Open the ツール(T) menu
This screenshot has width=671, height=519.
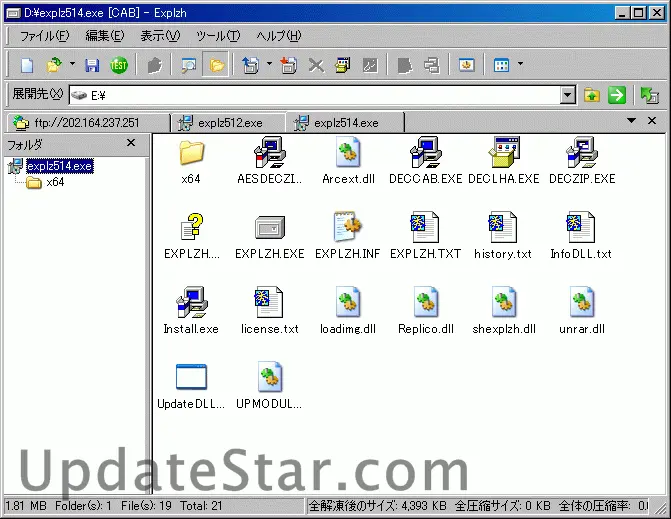pos(218,36)
